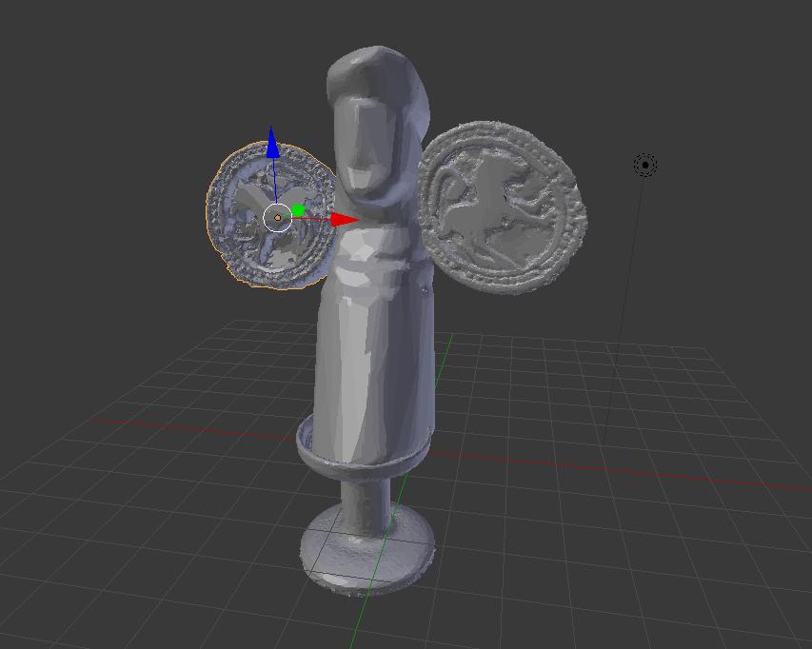The width and height of the screenshot is (812, 649).
Task: Click the white center circle of the gizmo
Action: pos(277,218)
